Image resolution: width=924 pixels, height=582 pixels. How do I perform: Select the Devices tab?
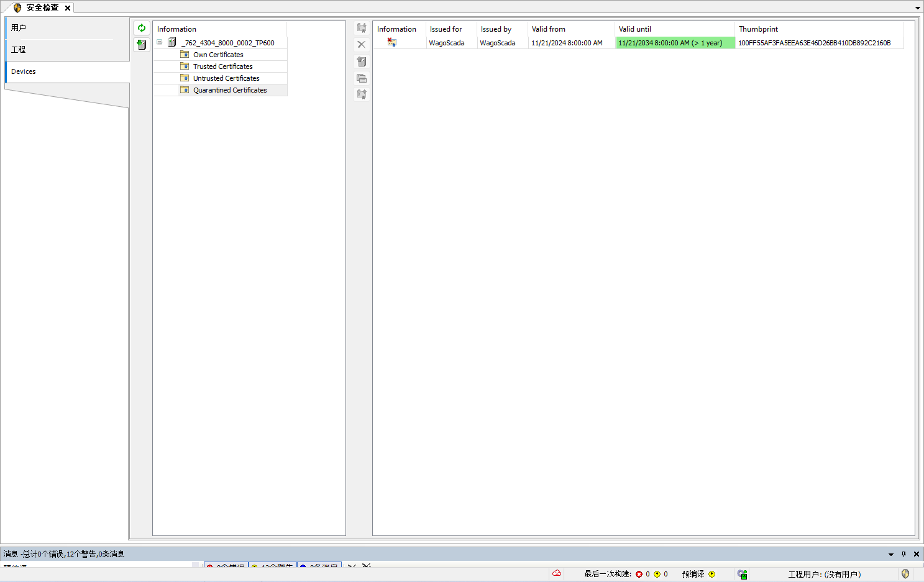pyautogui.click(x=24, y=71)
